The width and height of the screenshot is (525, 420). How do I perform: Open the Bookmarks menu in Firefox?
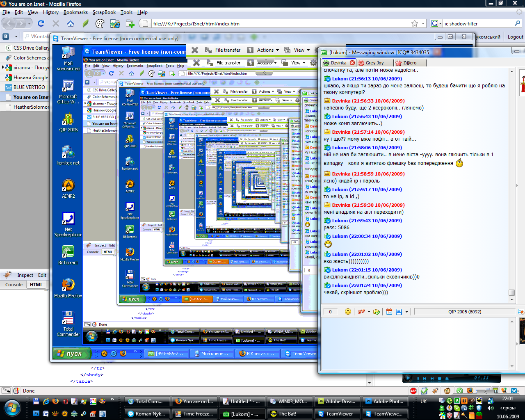point(75,12)
